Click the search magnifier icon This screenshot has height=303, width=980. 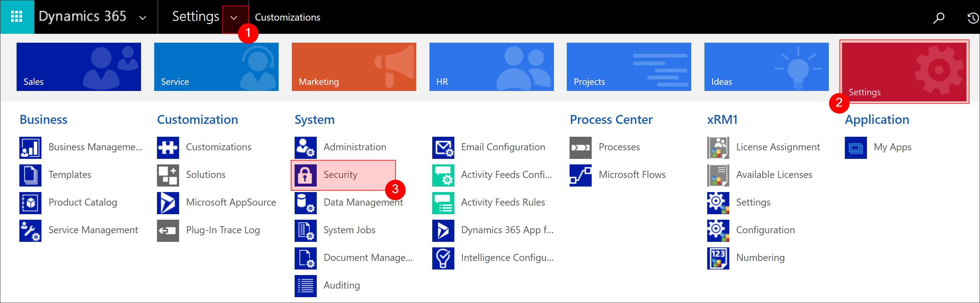pyautogui.click(x=939, y=18)
